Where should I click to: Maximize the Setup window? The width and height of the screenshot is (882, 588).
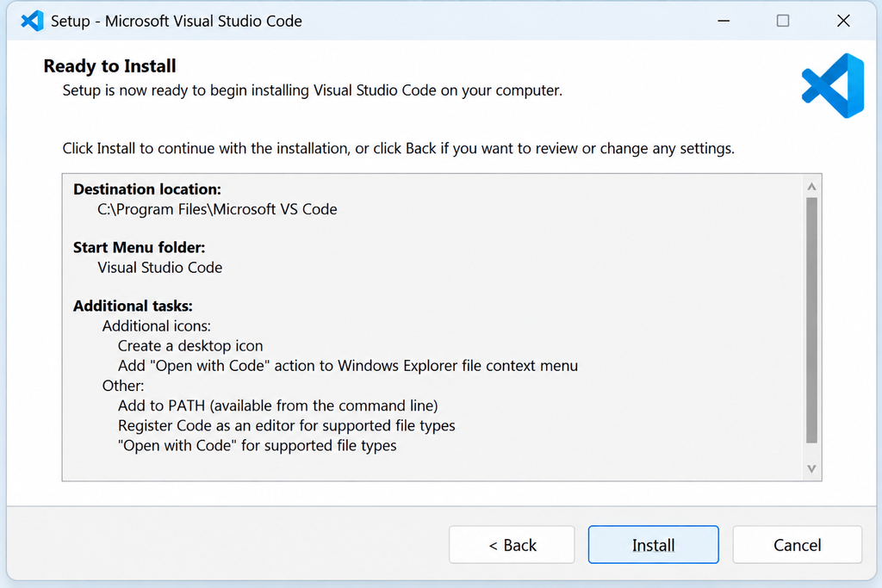(782, 21)
